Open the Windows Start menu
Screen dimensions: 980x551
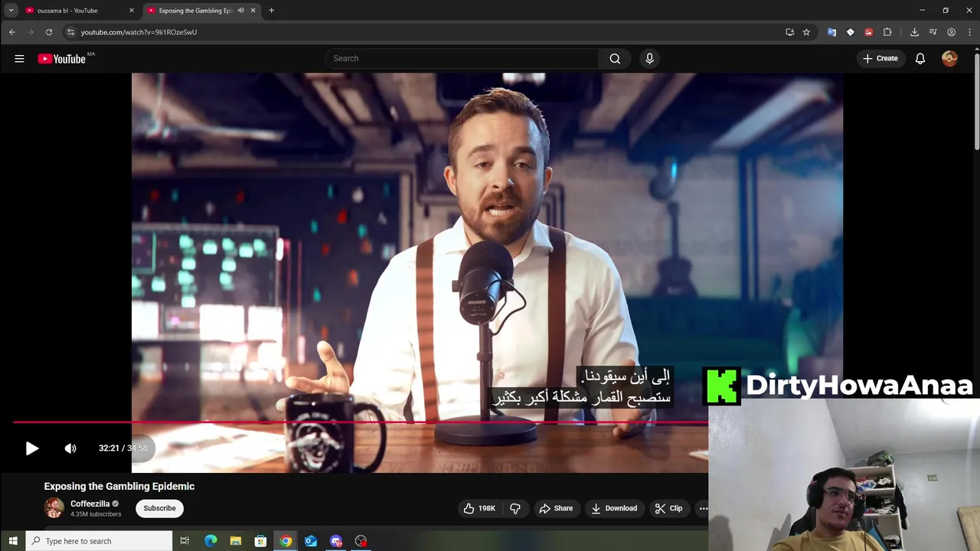pyautogui.click(x=12, y=541)
